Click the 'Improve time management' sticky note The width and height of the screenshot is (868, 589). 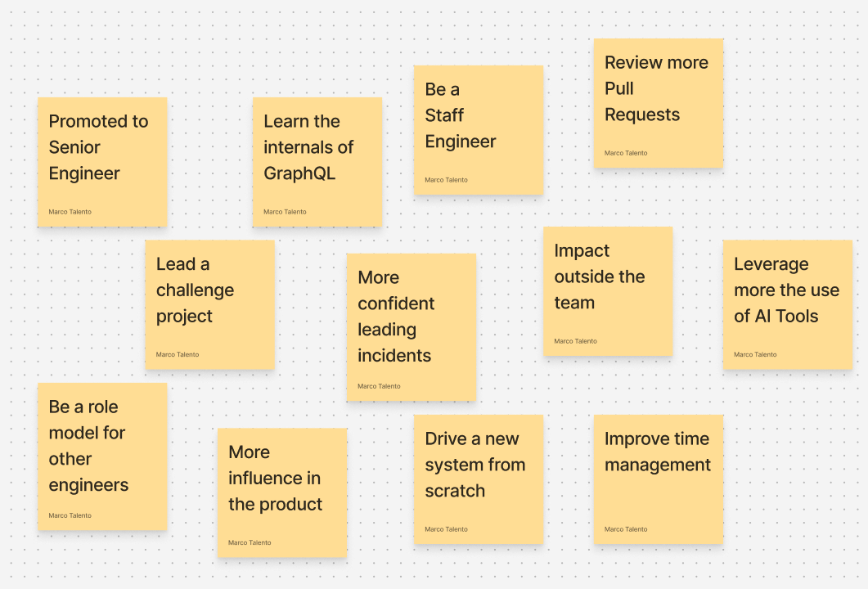click(x=658, y=479)
